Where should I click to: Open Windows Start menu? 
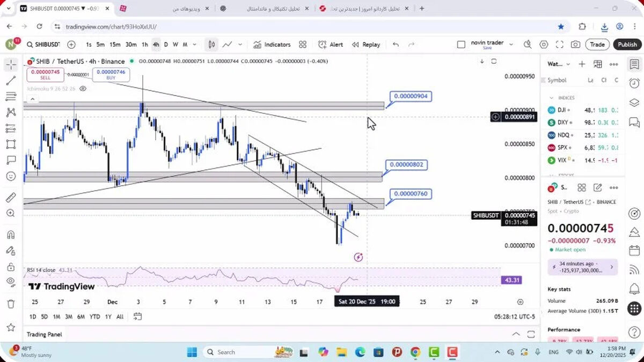tap(192, 352)
